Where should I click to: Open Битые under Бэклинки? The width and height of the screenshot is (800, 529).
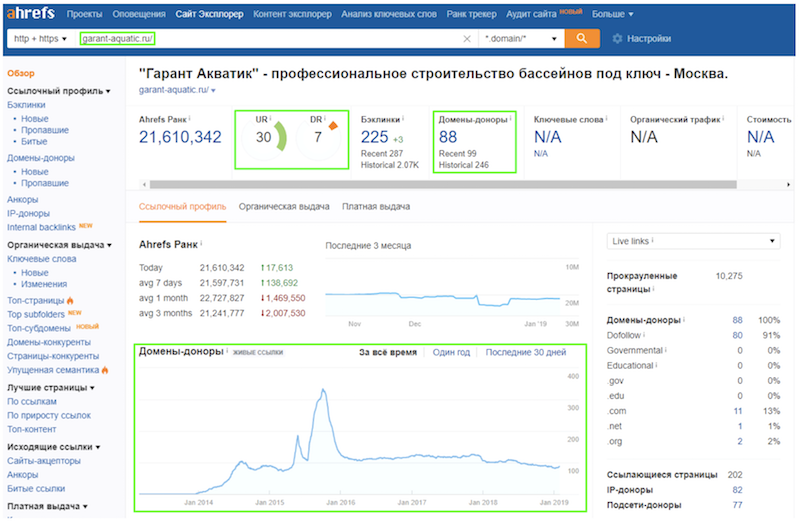click(x=34, y=141)
